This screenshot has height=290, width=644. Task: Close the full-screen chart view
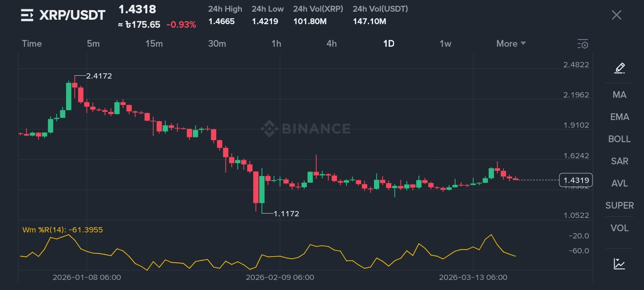(x=616, y=15)
